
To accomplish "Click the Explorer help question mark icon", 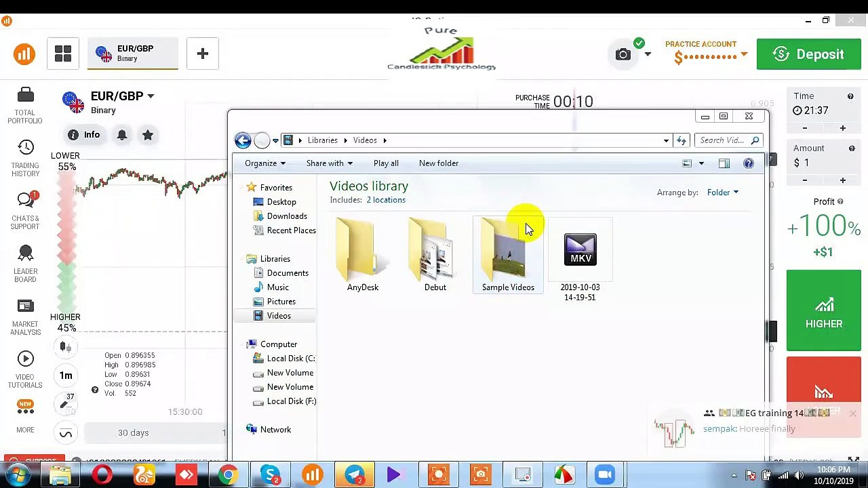I will (748, 163).
